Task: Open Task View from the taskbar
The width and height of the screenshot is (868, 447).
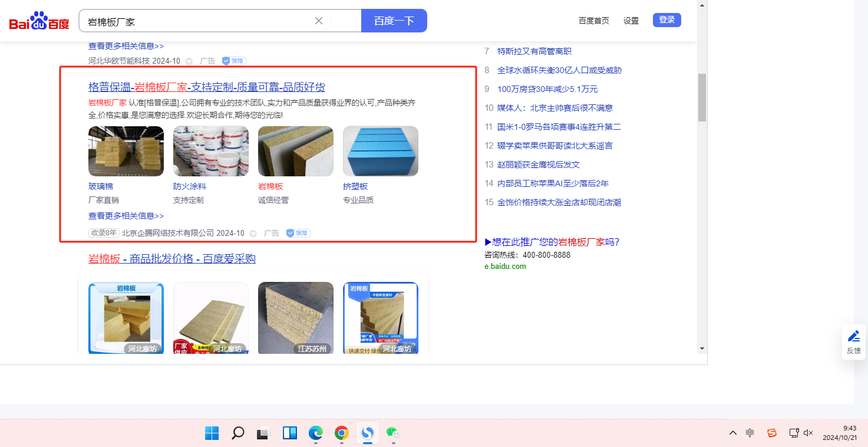Action: tap(263, 433)
